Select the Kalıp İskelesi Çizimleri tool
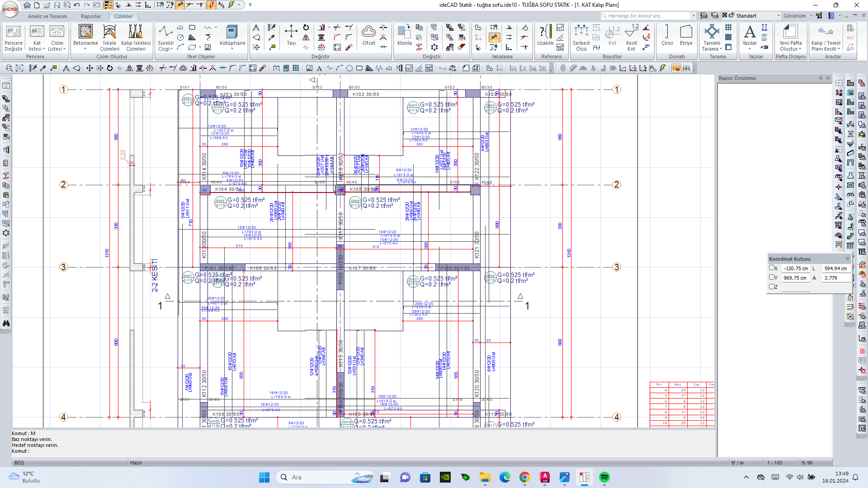Image resolution: width=868 pixels, height=488 pixels. (x=136, y=38)
